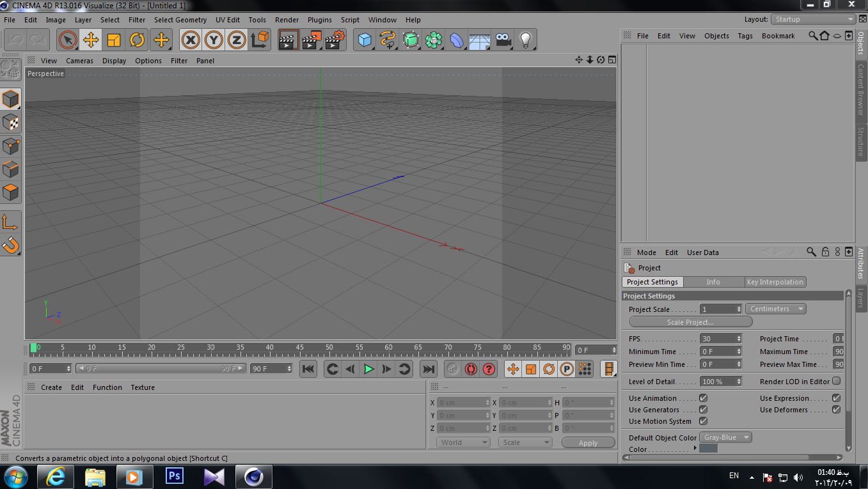This screenshot has height=489, width=868.
Task: Toggle Use Motion System checkbox
Action: click(704, 421)
